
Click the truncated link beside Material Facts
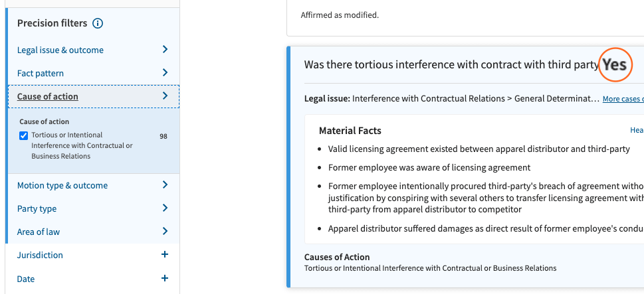[637, 131]
